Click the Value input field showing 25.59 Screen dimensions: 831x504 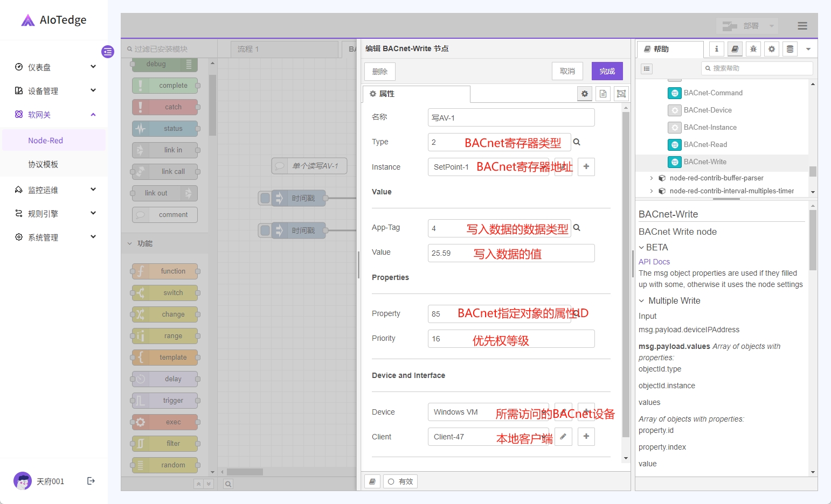(510, 253)
